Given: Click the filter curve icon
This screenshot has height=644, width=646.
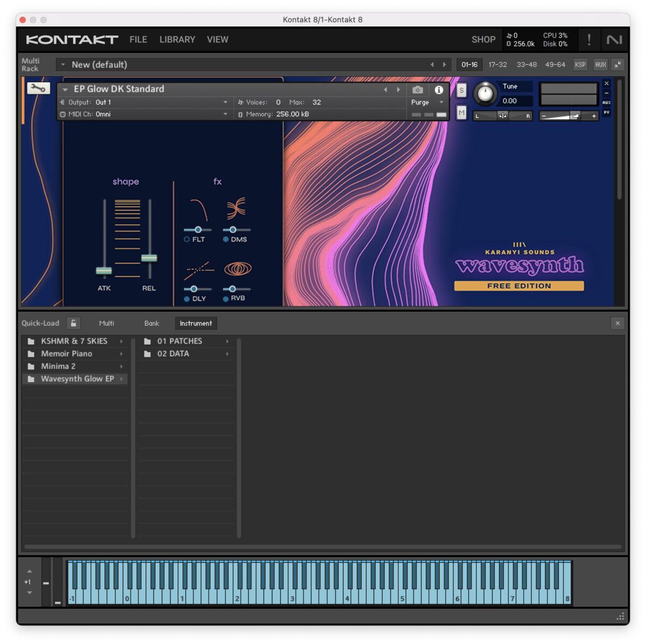Looking at the screenshot, I should [199, 209].
